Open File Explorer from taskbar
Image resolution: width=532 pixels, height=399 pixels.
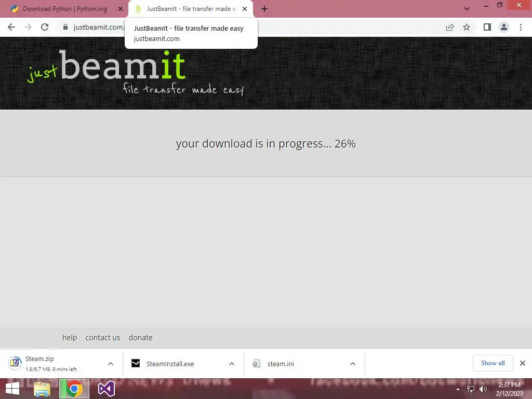[42, 389]
